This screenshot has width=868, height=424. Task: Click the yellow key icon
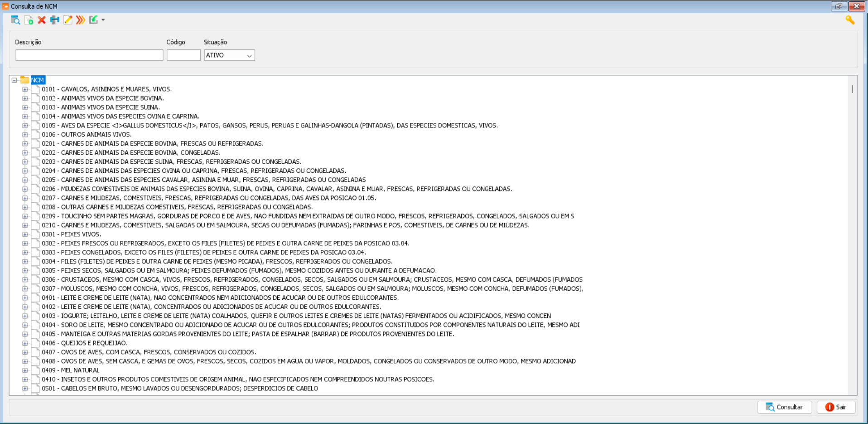coord(849,20)
